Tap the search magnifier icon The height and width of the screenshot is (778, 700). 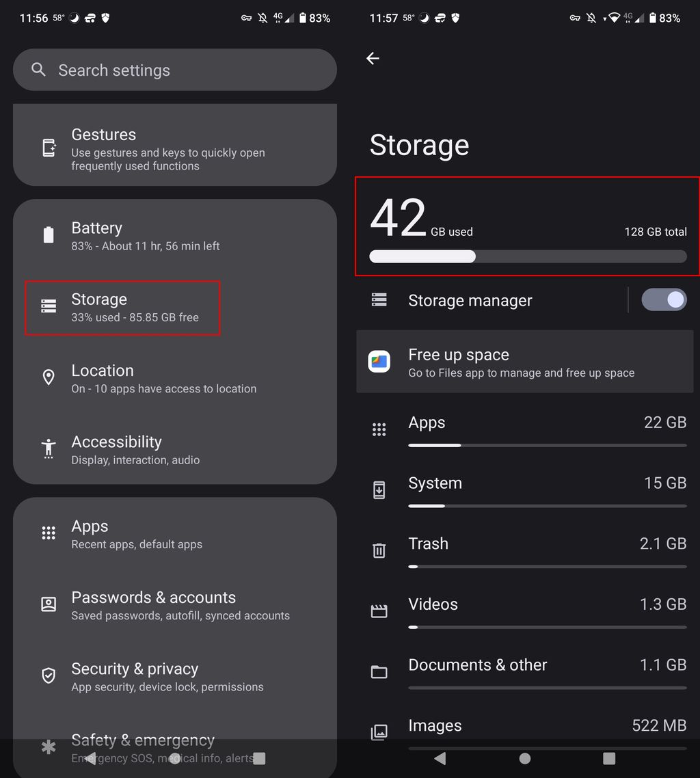38,69
